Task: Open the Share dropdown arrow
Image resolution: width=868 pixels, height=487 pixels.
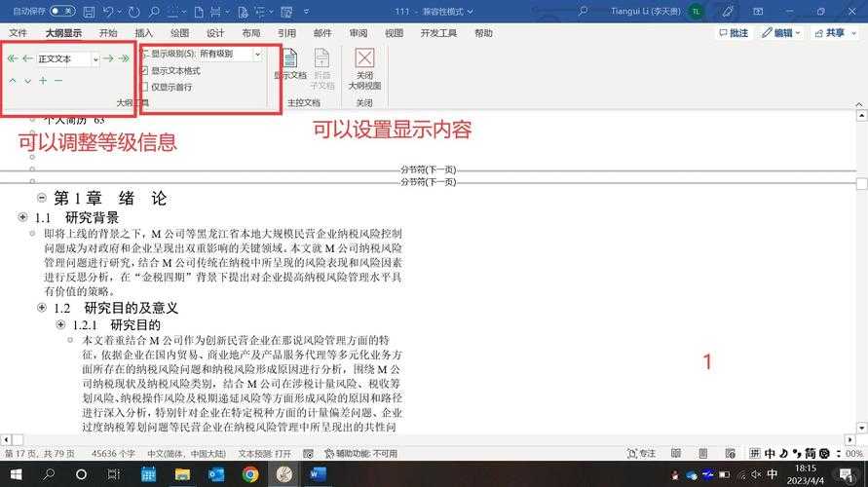Action: 854,33
